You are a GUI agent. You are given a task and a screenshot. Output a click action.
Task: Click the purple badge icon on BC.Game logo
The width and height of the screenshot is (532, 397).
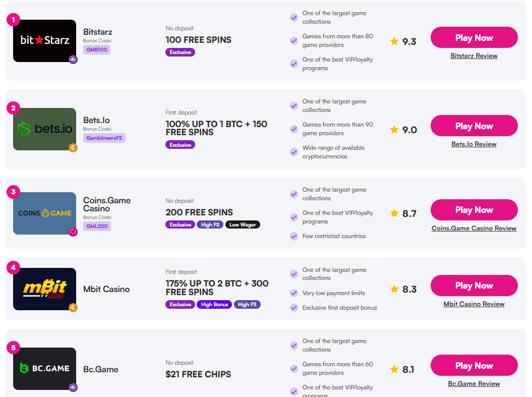tap(73, 387)
